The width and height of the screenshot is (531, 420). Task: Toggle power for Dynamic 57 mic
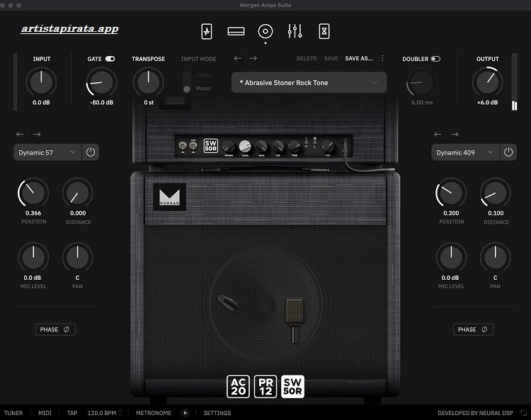click(x=91, y=152)
